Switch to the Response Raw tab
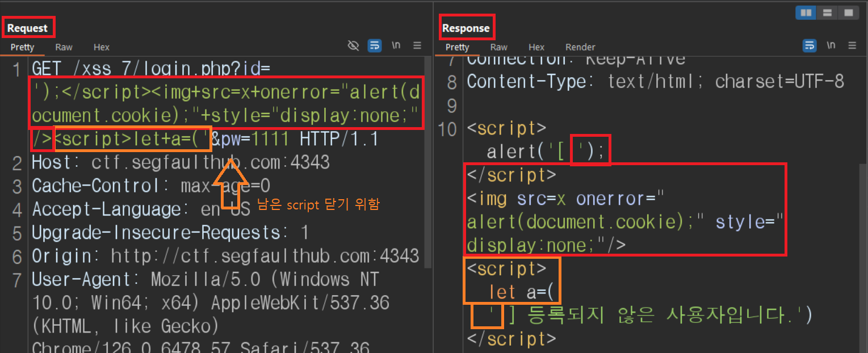 [x=499, y=47]
